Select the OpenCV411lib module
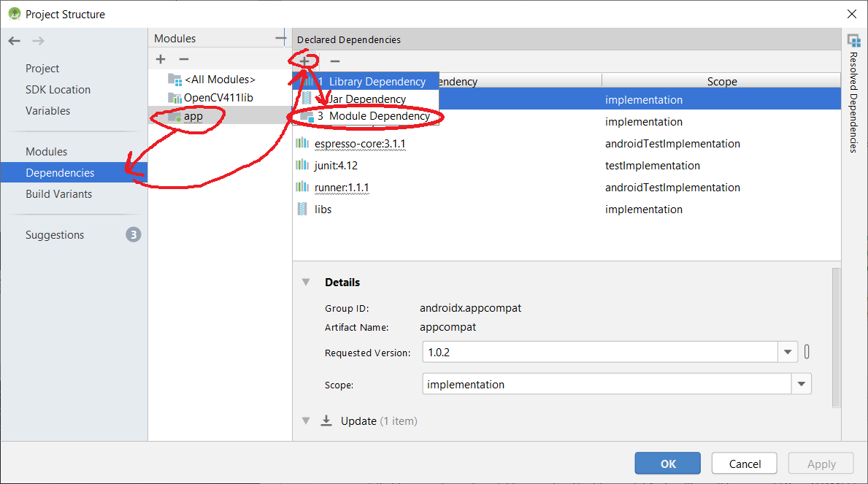This screenshot has width=868, height=484. click(x=218, y=97)
